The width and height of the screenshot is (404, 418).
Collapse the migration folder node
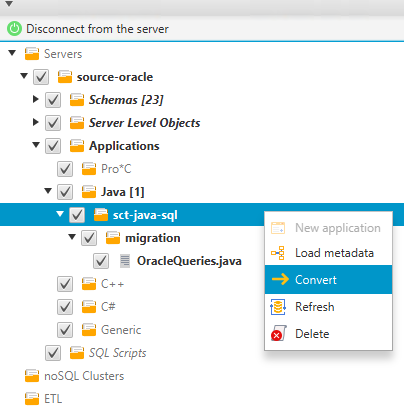click(x=72, y=237)
